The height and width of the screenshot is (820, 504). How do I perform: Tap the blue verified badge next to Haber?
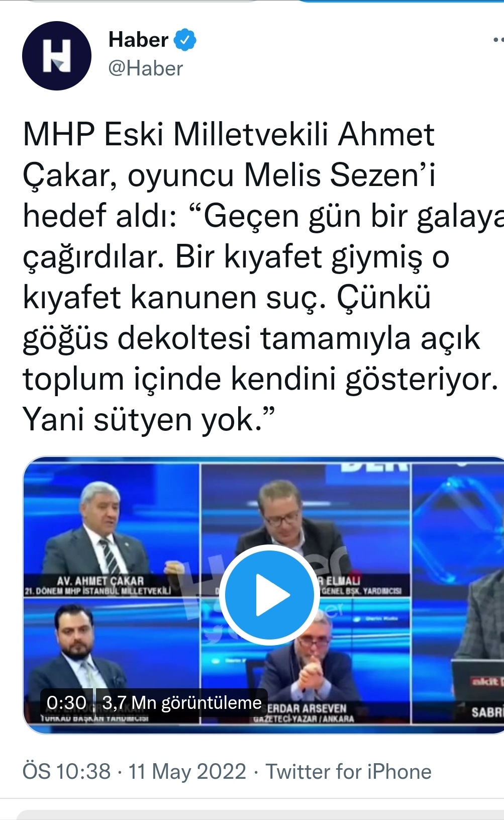coord(184,40)
